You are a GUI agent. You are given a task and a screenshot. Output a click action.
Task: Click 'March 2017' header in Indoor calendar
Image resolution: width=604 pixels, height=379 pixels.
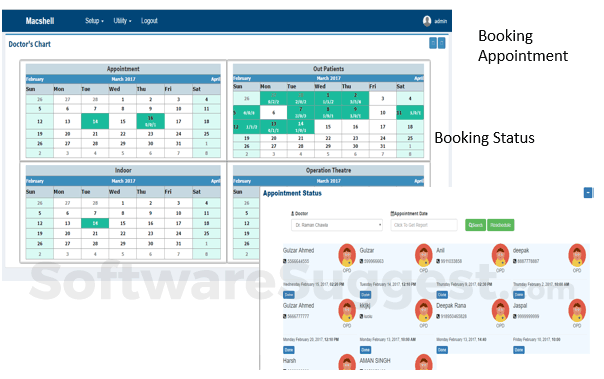123,181
